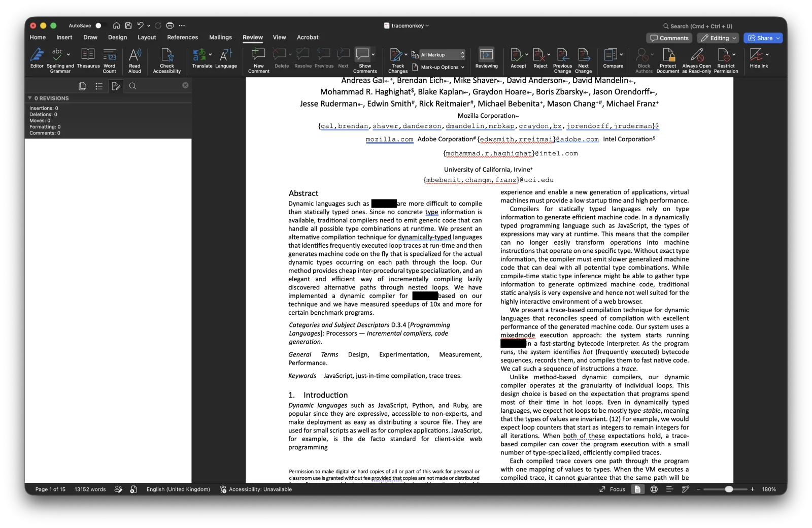
Task: Switch to the Mailings tab
Action: click(x=220, y=38)
